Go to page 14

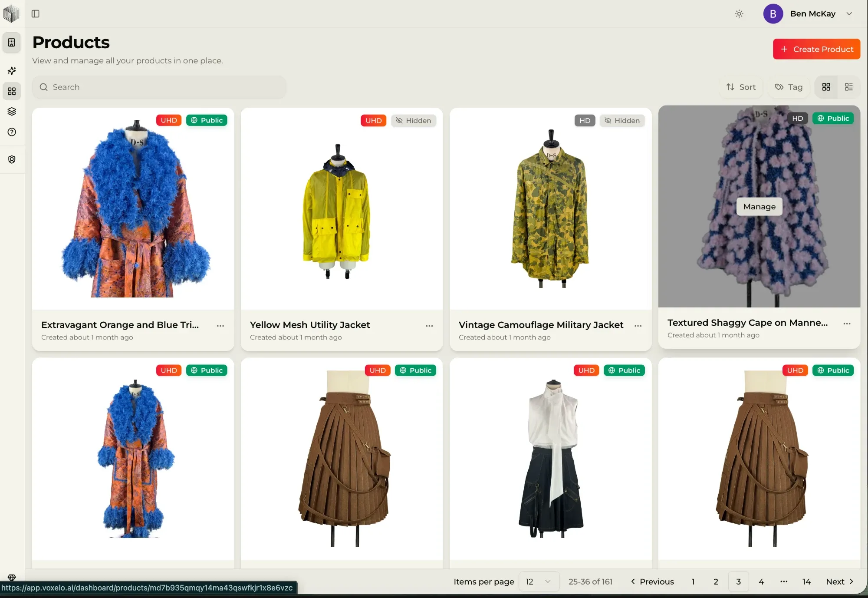click(806, 581)
